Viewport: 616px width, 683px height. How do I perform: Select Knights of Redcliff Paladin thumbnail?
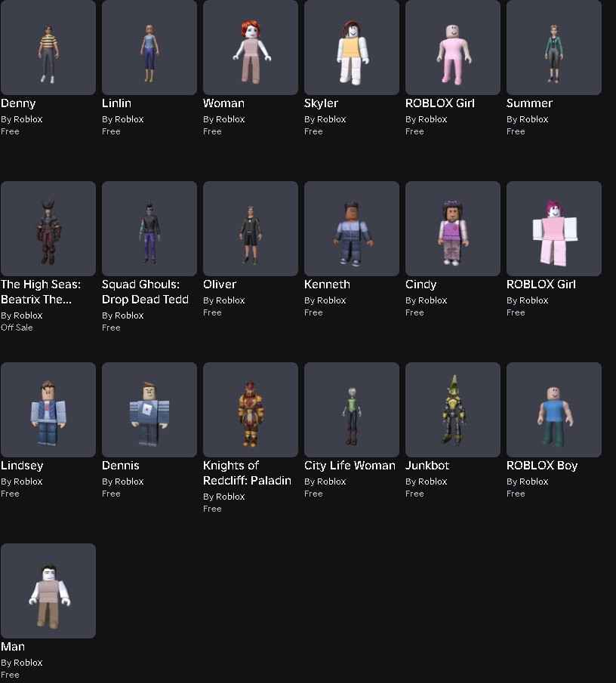click(251, 410)
